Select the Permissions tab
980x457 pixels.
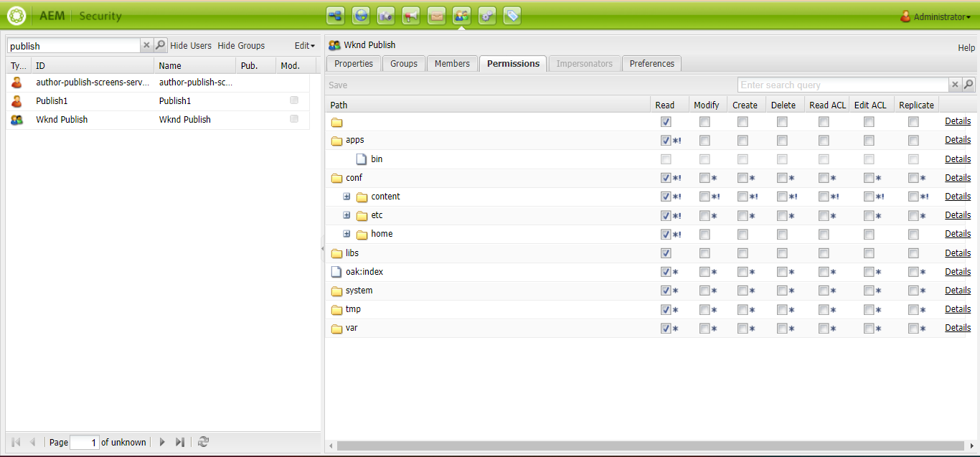[x=513, y=64]
